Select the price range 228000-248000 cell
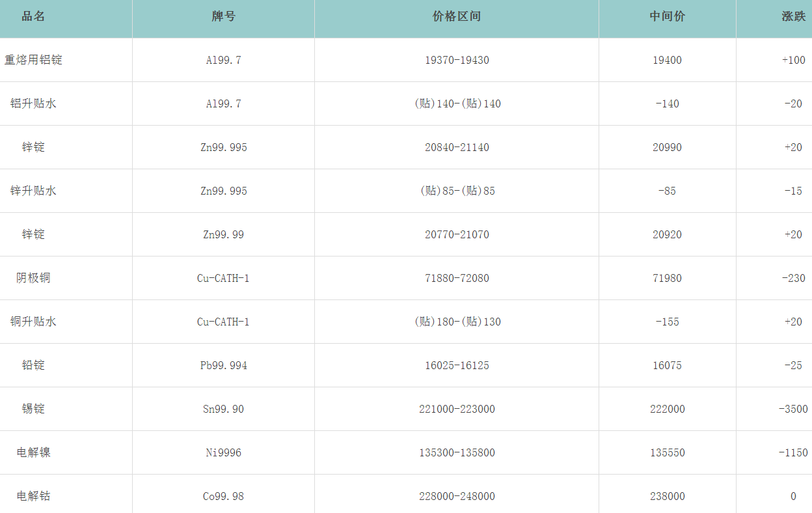Image resolution: width=812 pixels, height=513 pixels. click(457, 496)
